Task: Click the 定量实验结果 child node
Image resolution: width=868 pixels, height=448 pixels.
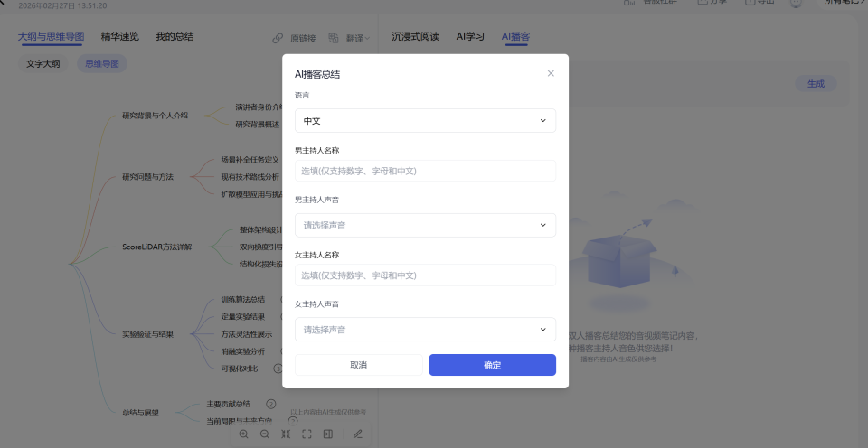Action: click(243, 317)
